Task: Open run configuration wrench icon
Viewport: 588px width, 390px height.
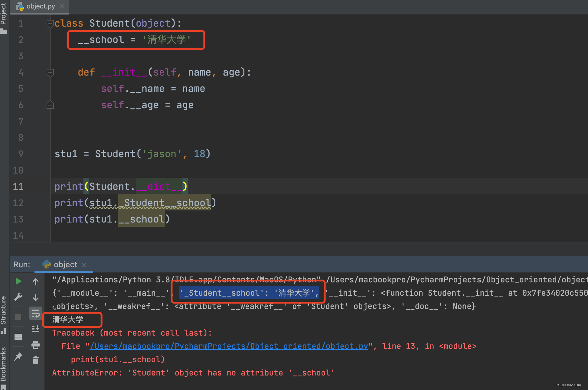Action: pyautogui.click(x=18, y=297)
